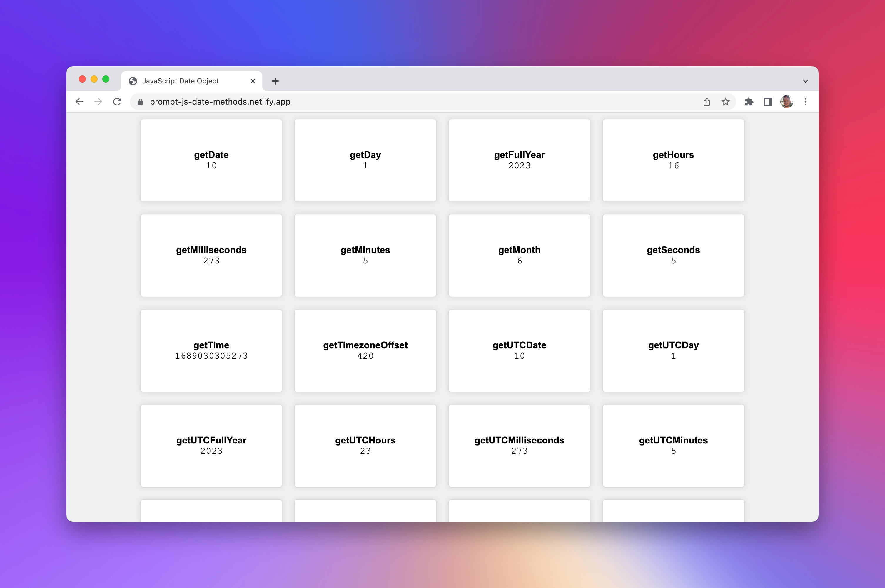Screen dimensions: 885x588
Task: Click the getTime card
Action: click(211, 350)
